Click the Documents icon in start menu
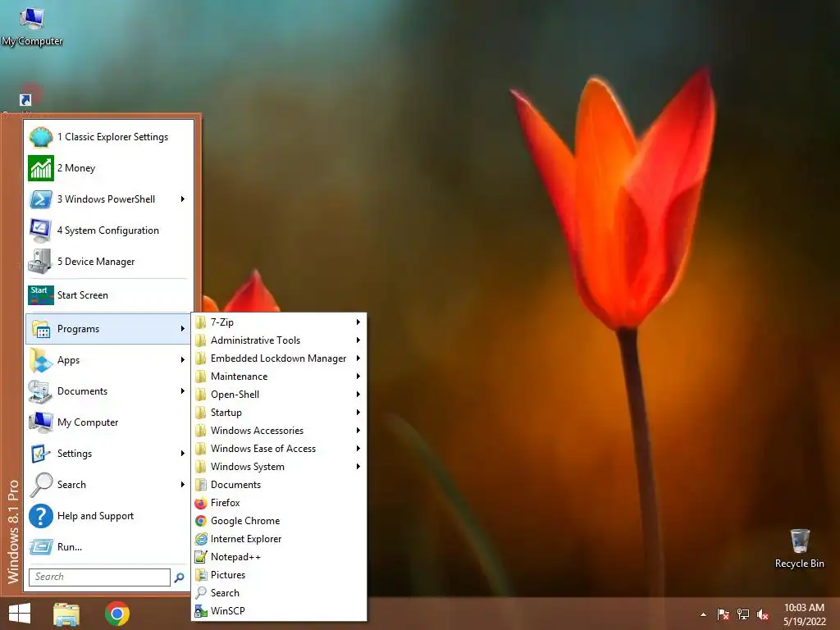This screenshot has width=840, height=630. tap(41, 391)
